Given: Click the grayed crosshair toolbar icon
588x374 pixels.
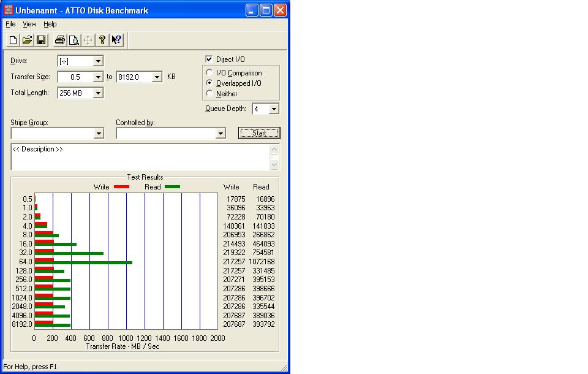Looking at the screenshot, I should pos(88,40).
